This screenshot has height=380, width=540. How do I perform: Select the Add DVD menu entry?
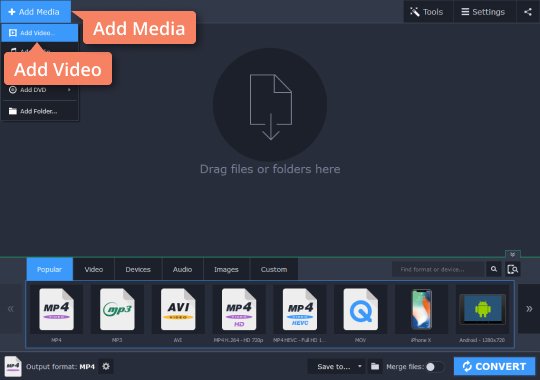pos(40,90)
